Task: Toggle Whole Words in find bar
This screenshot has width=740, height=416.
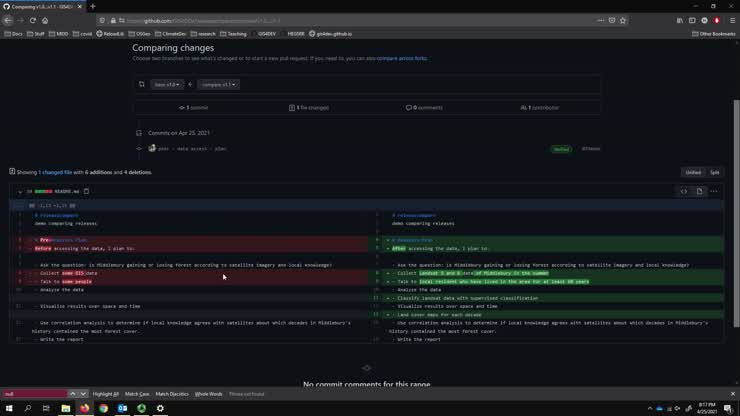Action: (208, 394)
